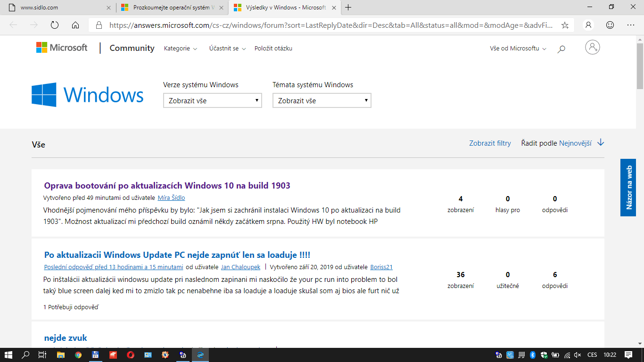Viewport: 644px width, 362px height.
Task: Open the thread about Windows 10 build 1903
Action: [x=167, y=185]
